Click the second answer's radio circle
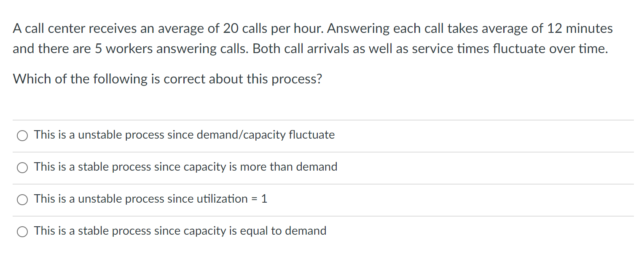Viewport: 644px width, 257px height. click(x=22, y=168)
